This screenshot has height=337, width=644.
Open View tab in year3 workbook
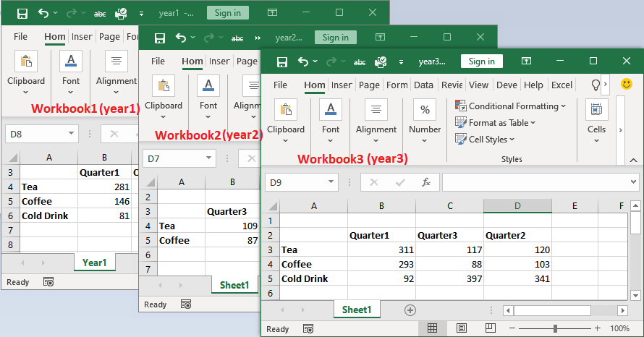tap(478, 85)
